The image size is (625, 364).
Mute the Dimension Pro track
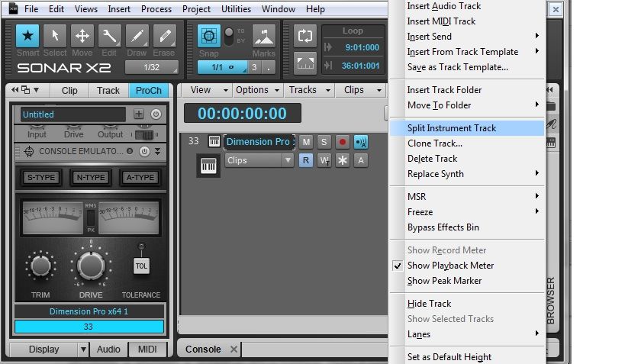click(x=306, y=142)
